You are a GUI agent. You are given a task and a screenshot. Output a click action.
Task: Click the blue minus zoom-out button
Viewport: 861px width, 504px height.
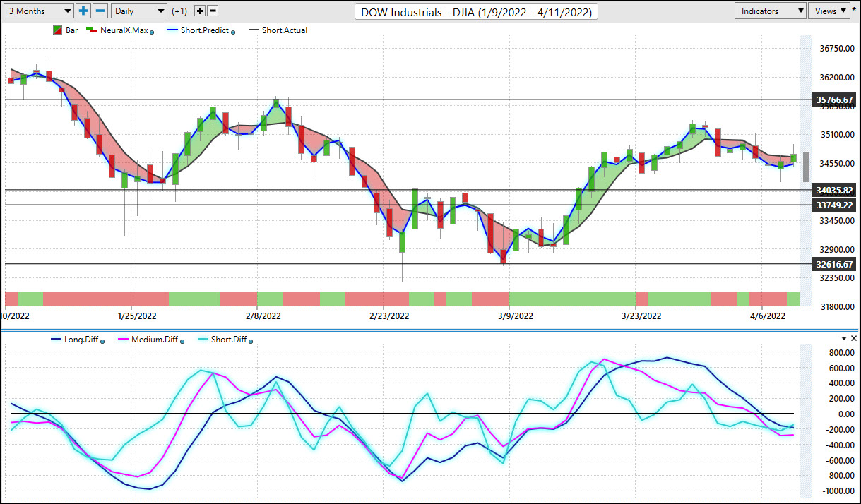[101, 11]
